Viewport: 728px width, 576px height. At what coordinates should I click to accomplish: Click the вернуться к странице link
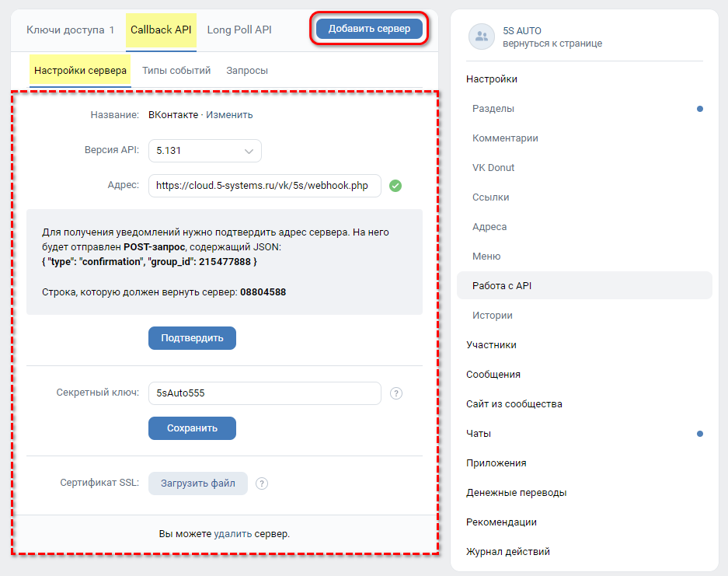tap(552, 44)
